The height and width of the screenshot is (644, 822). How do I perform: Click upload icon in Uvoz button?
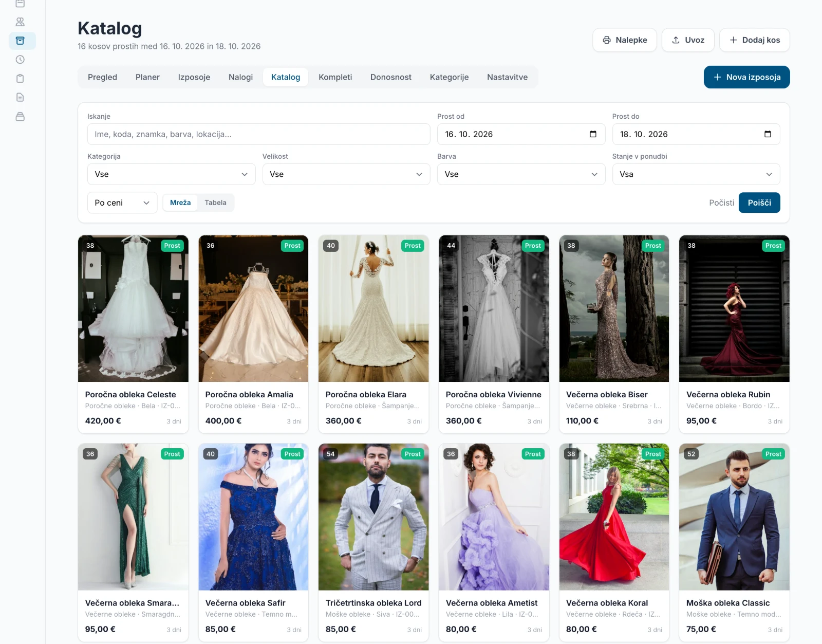(x=676, y=40)
